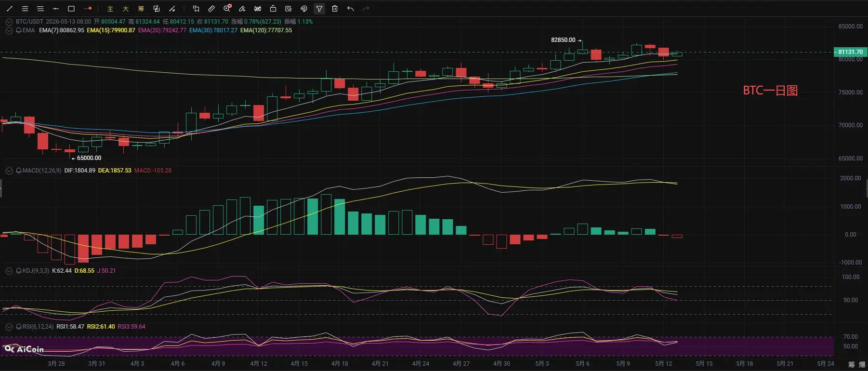868x371 pixels.
Task: Collapse the BTC/USDT main chart header
Action: click(x=9, y=22)
